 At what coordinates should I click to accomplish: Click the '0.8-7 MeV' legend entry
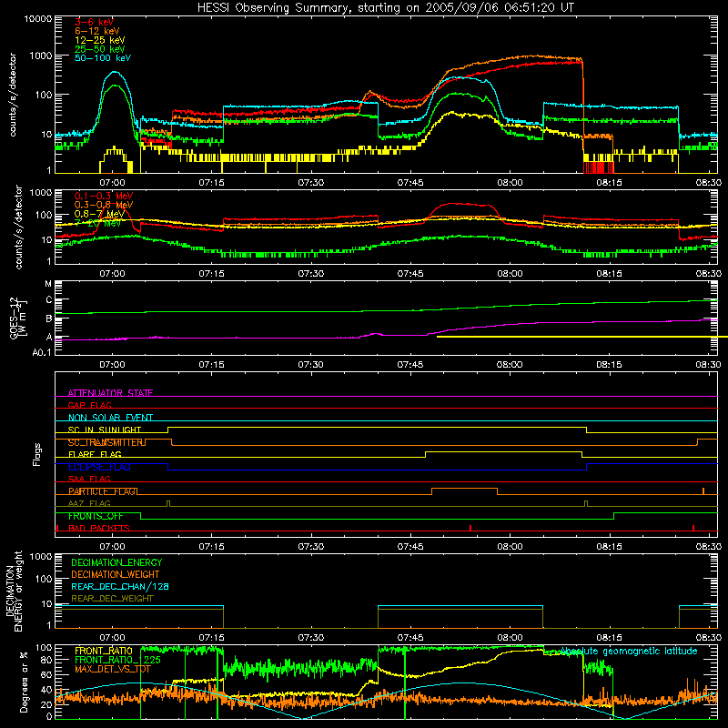tap(99, 214)
